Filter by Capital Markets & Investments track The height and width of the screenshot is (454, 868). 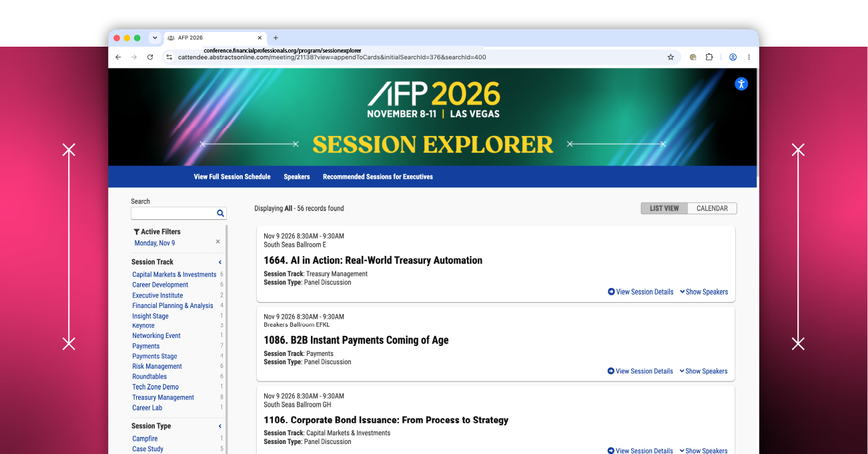(174, 275)
